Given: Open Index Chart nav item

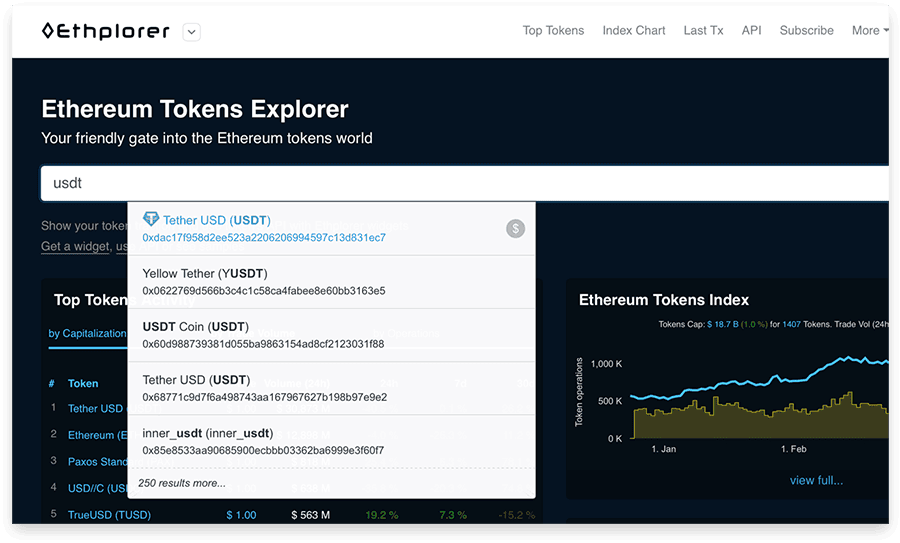Looking at the screenshot, I should pyautogui.click(x=634, y=30).
